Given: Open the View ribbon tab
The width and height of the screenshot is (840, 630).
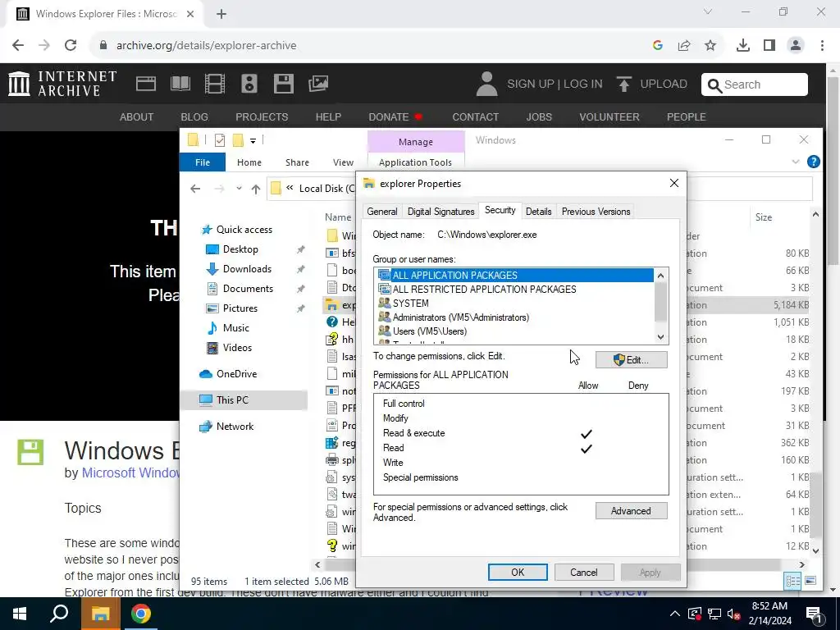Looking at the screenshot, I should (x=343, y=162).
